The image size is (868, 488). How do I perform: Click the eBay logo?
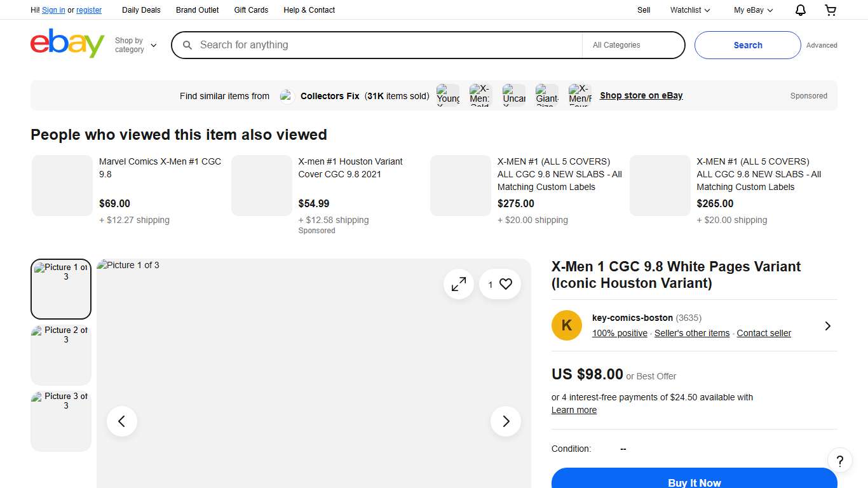pos(67,44)
